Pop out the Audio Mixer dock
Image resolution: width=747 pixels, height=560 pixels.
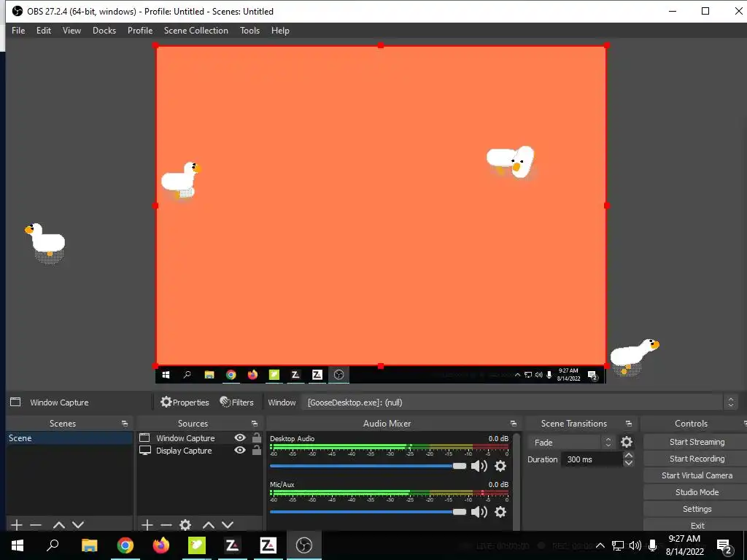(x=513, y=424)
